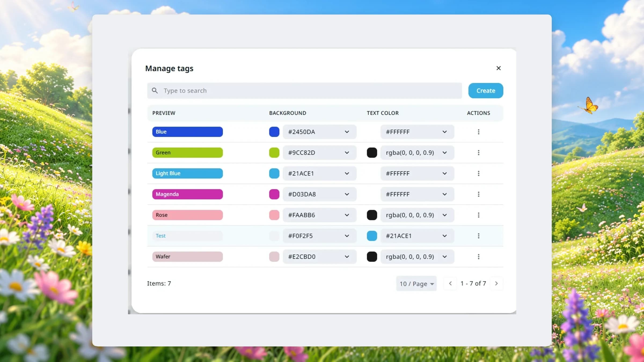The height and width of the screenshot is (362, 644).
Task: Open Blue tag's #FFFFFF text color dropdown
Action: tap(417, 132)
